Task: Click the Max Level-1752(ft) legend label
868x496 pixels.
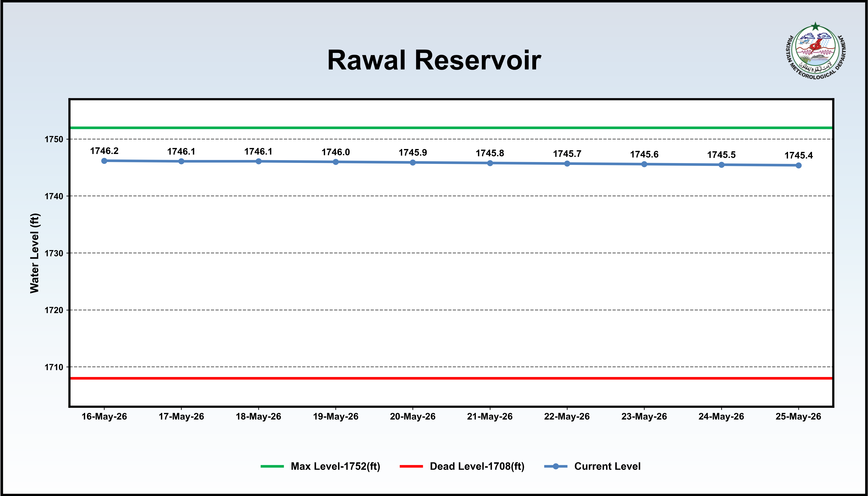Action: click(336, 466)
